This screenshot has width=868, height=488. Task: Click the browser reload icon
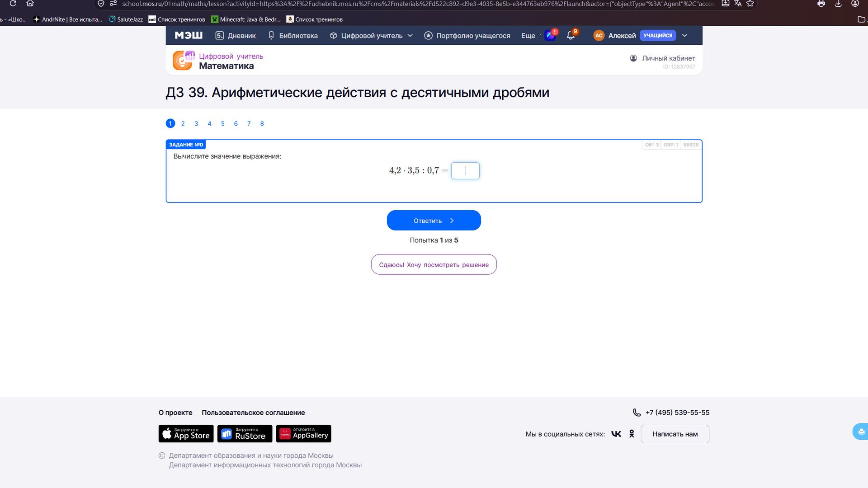tap(13, 4)
